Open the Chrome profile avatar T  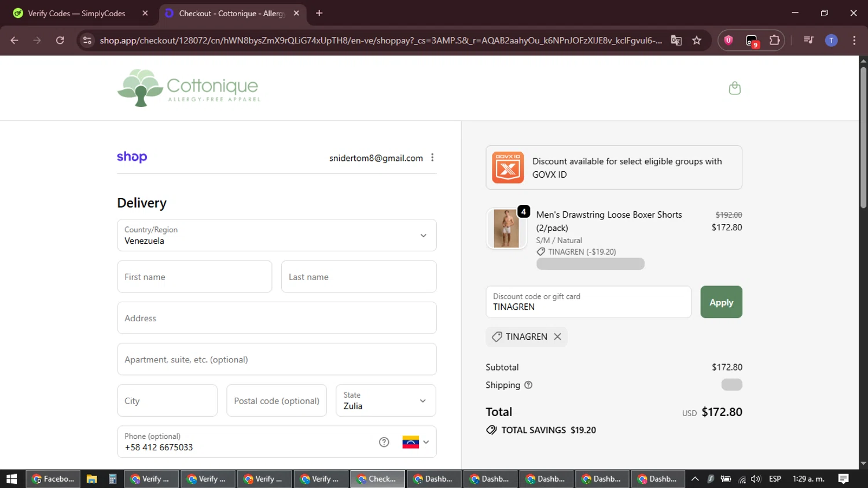(831, 41)
